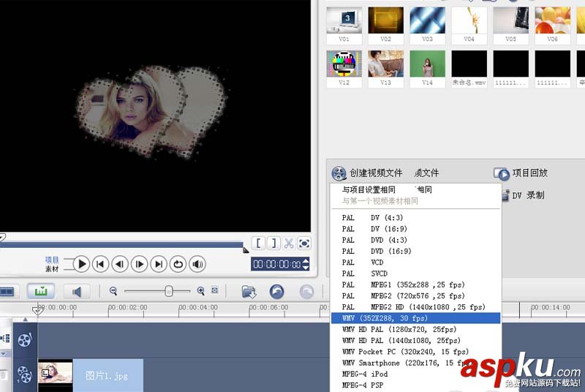Screen dimensions: 585x392
Task: Zoom in the timeline
Action: [200, 291]
